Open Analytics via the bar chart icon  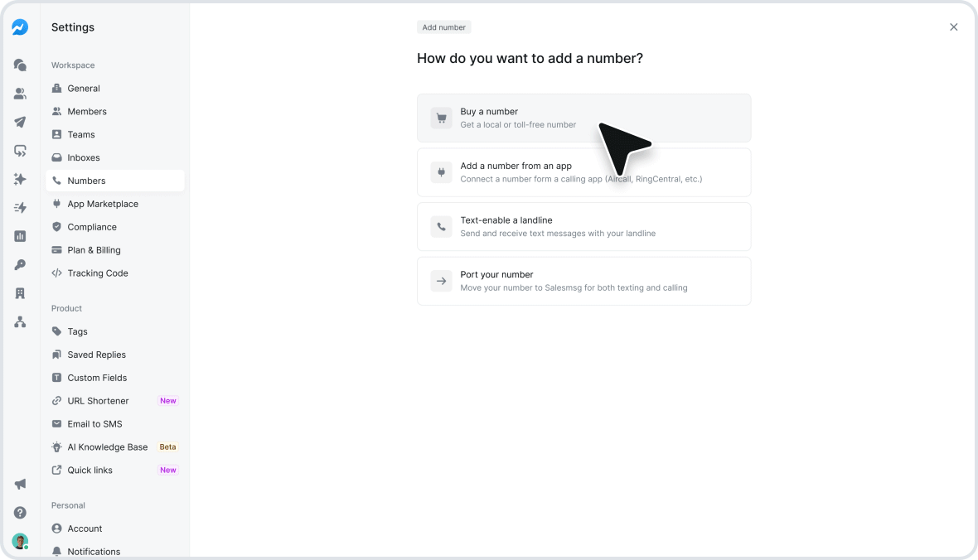click(20, 236)
